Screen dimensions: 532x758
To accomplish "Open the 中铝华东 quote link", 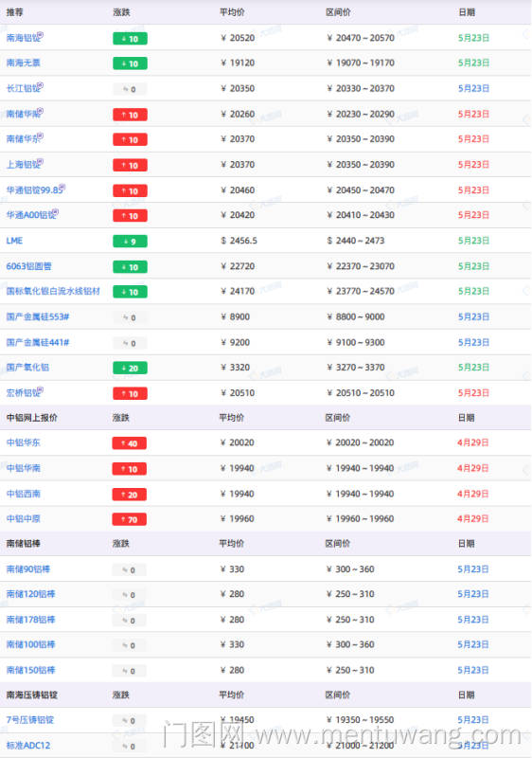I will click(x=23, y=442).
